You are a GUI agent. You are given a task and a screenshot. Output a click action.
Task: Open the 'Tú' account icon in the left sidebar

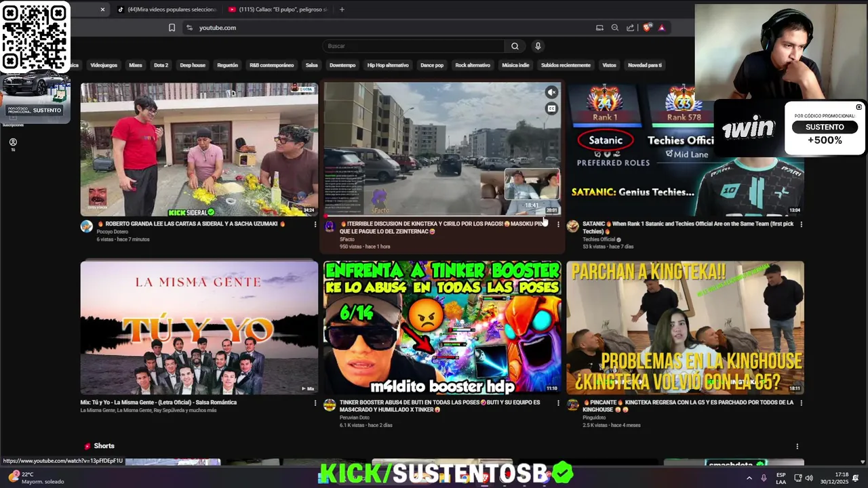[x=13, y=144]
